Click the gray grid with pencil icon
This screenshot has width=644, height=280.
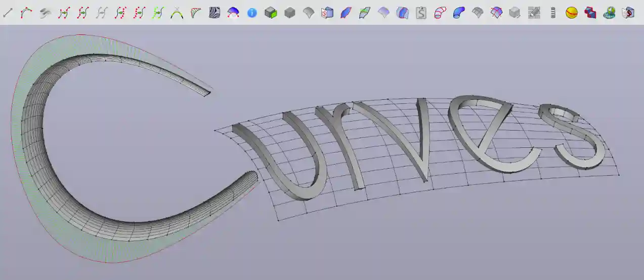coord(534,13)
